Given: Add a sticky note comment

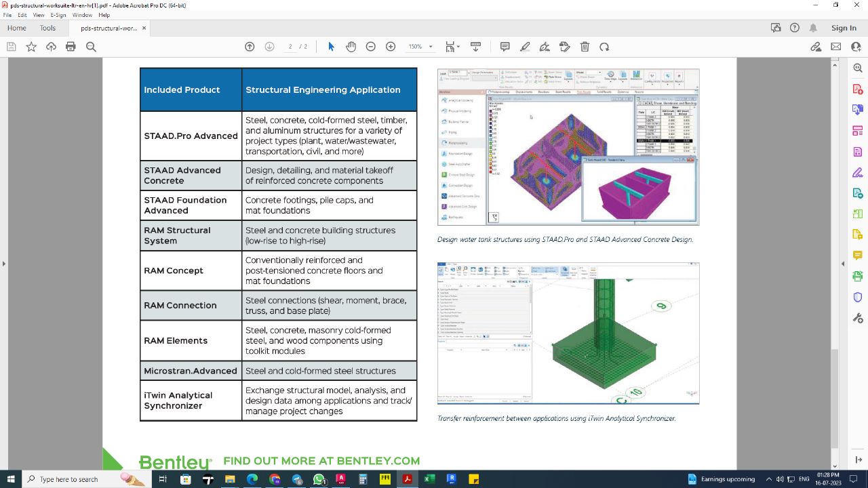Looking at the screenshot, I should coord(505,47).
